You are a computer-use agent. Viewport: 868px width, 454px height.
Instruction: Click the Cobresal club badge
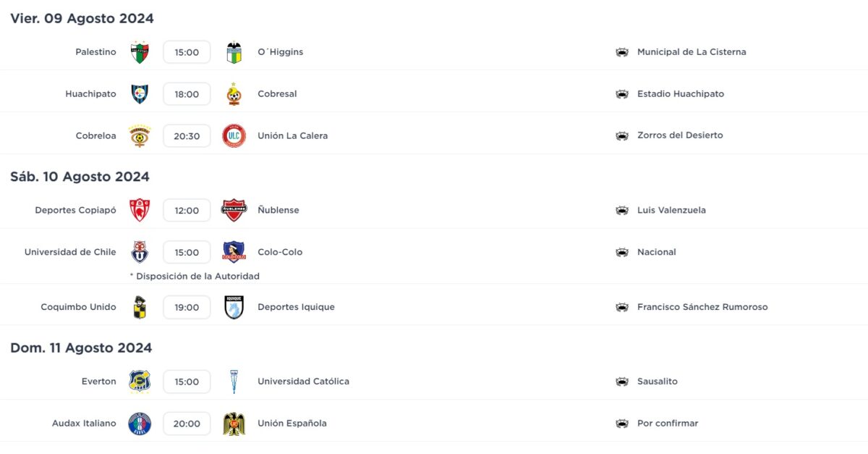(234, 94)
